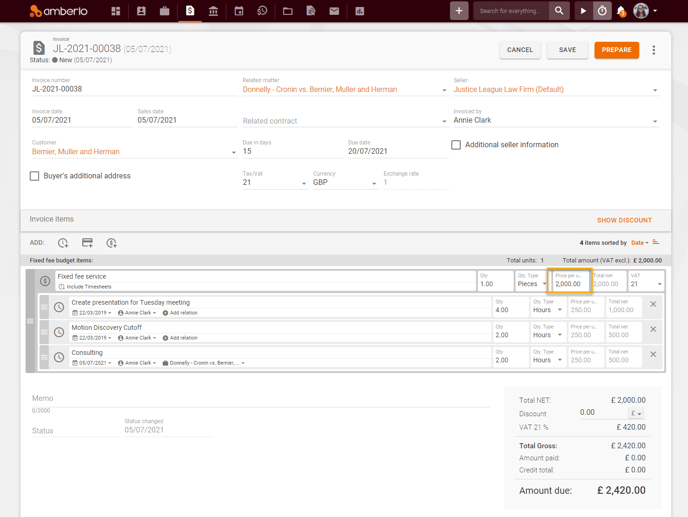Image resolution: width=688 pixels, height=517 pixels.
Task: Open the documents folder icon in top navigation
Action: [x=288, y=11]
